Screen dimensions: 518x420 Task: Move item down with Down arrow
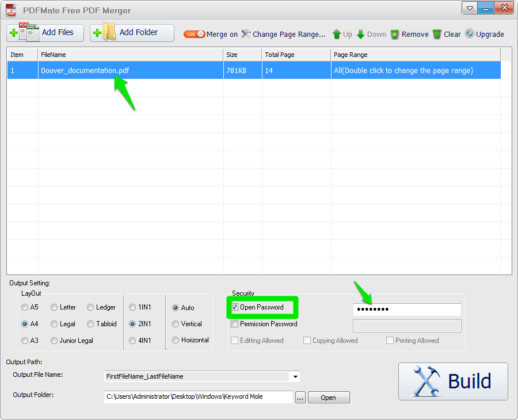coord(371,35)
